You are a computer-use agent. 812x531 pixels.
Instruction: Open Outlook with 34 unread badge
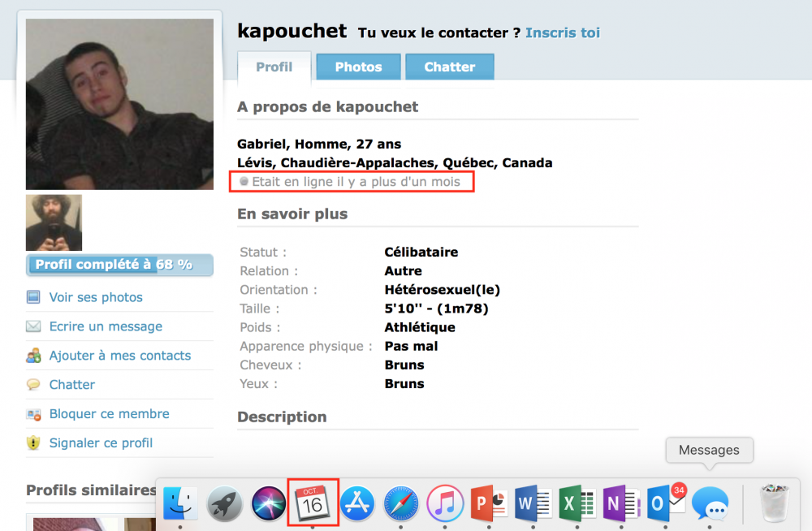pyautogui.click(x=666, y=503)
